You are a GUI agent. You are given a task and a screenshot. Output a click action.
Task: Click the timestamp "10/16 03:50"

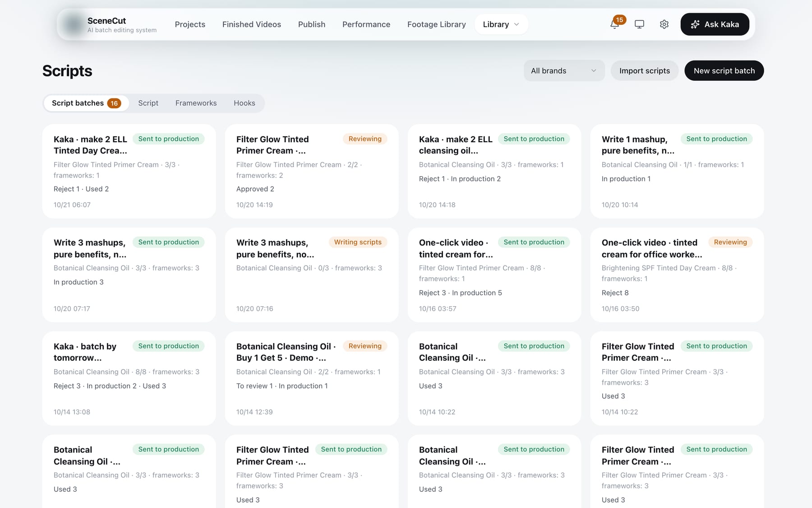point(620,309)
